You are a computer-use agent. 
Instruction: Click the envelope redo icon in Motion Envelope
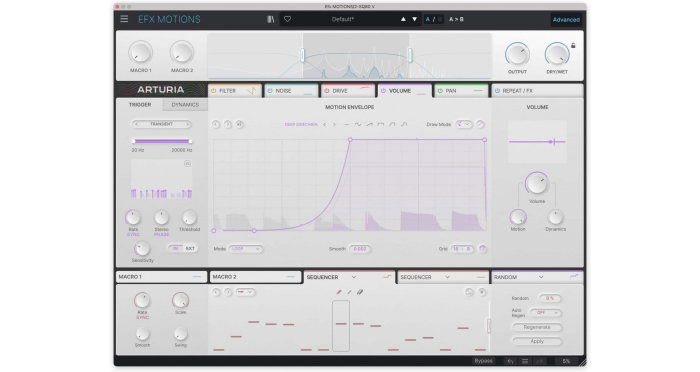[x=228, y=125]
